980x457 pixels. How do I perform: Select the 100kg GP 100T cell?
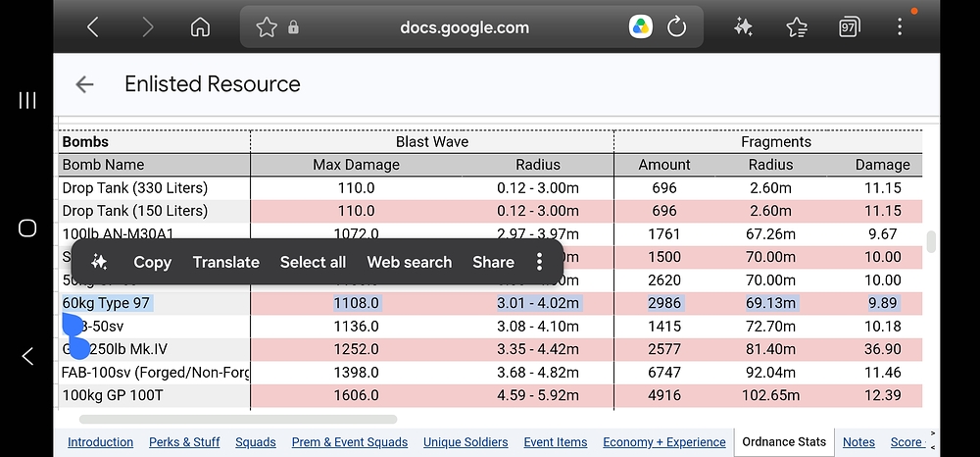pyautogui.click(x=155, y=395)
